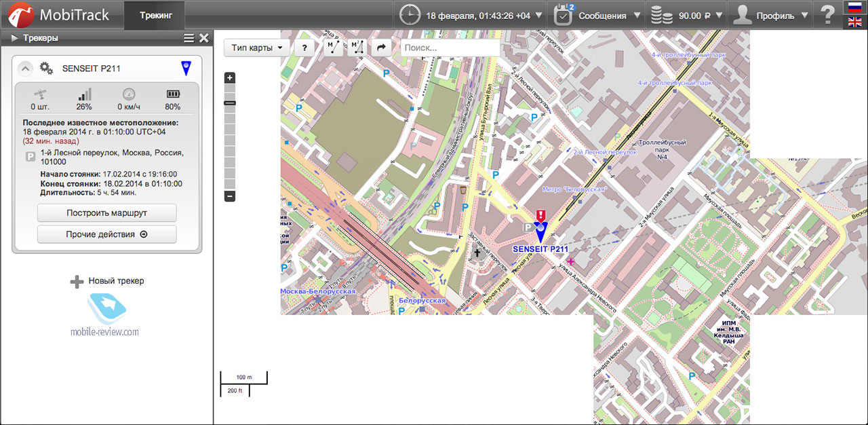The width and height of the screenshot is (868, 425).
Task: Collapse the SENSEIT P211 tracker details
Action: click(x=24, y=68)
